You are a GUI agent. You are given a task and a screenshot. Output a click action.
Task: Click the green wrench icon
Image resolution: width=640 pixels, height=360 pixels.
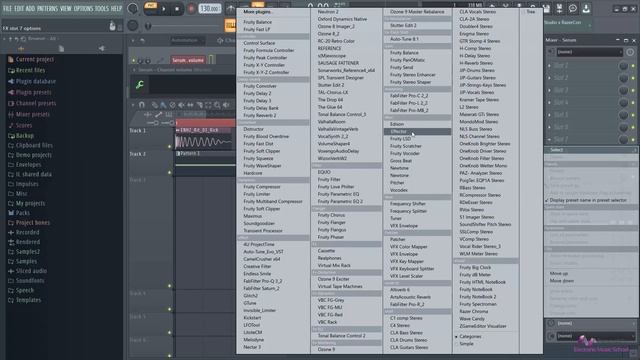tap(140, 84)
